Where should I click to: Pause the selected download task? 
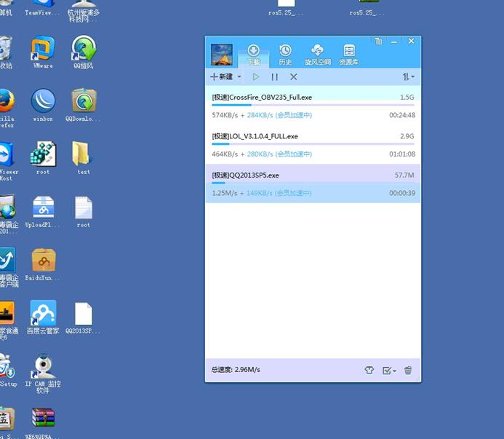pyautogui.click(x=274, y=77)
